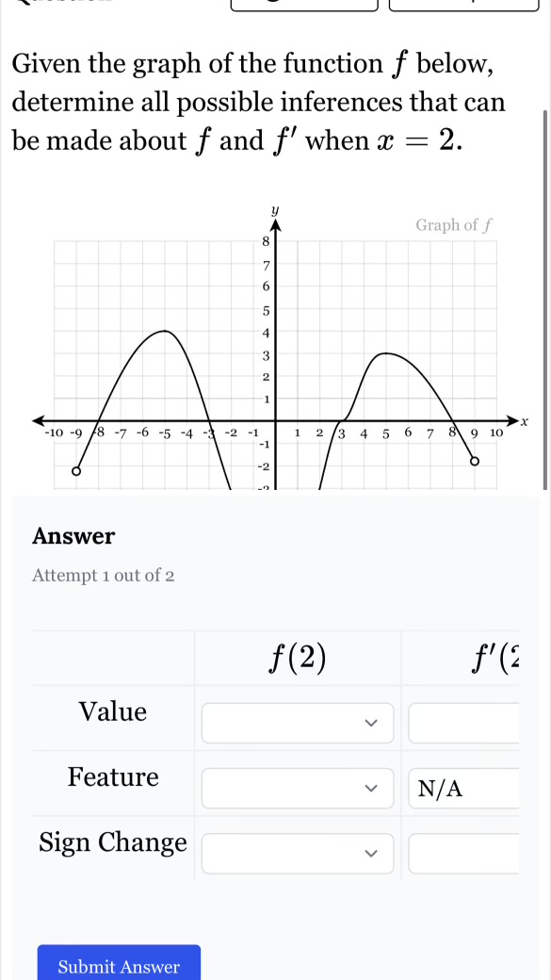Click the Graph of f label

click(x=452, y=224)
